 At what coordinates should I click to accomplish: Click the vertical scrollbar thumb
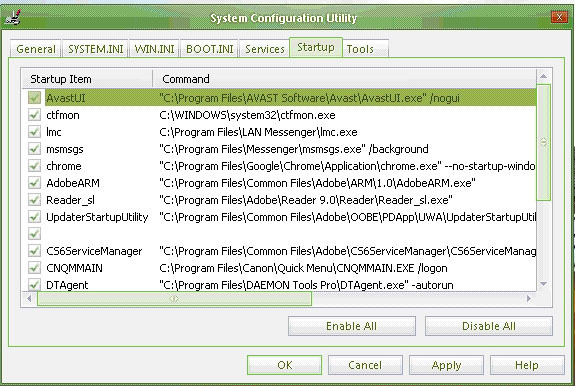(543, 142)
